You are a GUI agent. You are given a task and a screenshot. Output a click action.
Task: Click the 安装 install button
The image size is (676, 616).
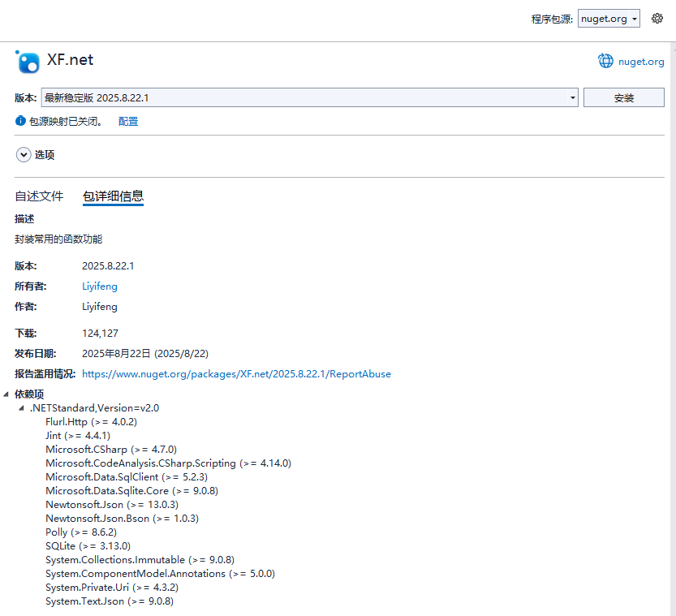pyautogui.click(x=623, y=97)
